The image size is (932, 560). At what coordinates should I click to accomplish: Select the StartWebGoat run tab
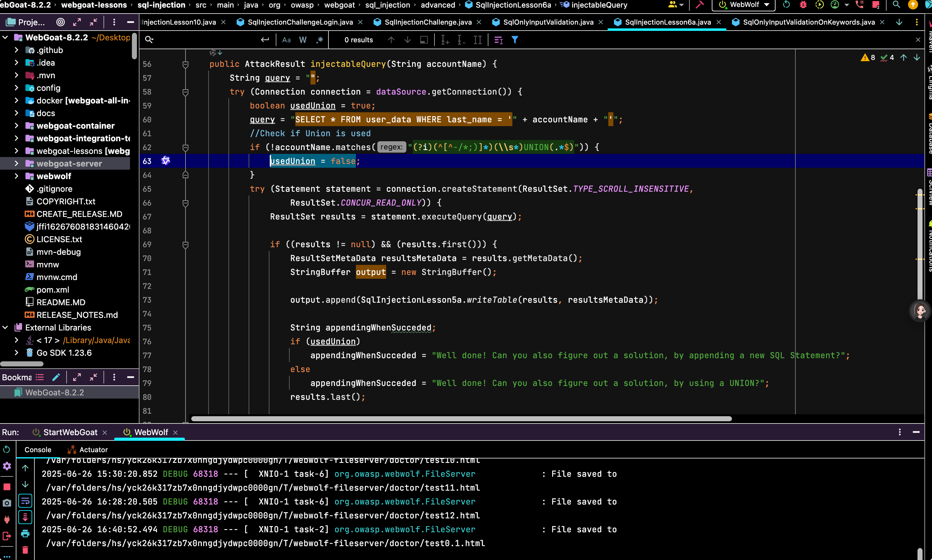pyautogui.click(x=70, y=432)
